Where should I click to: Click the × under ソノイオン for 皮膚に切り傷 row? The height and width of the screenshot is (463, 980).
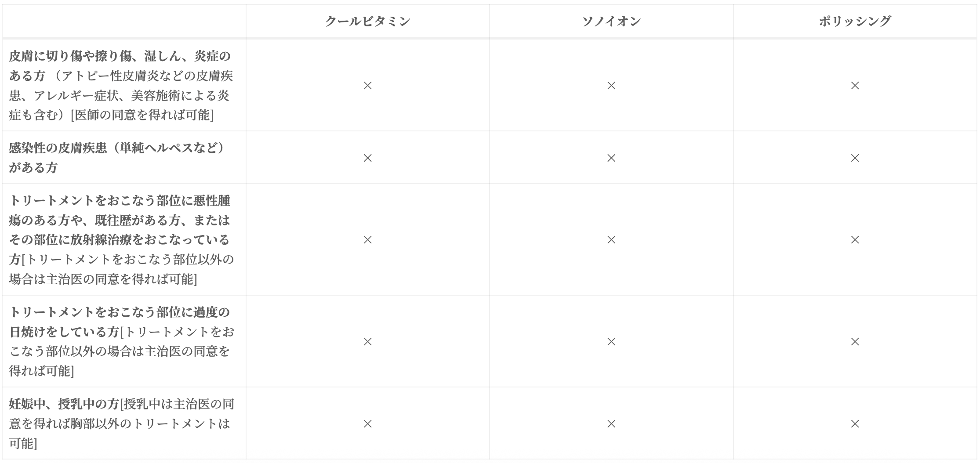(611, 86)
